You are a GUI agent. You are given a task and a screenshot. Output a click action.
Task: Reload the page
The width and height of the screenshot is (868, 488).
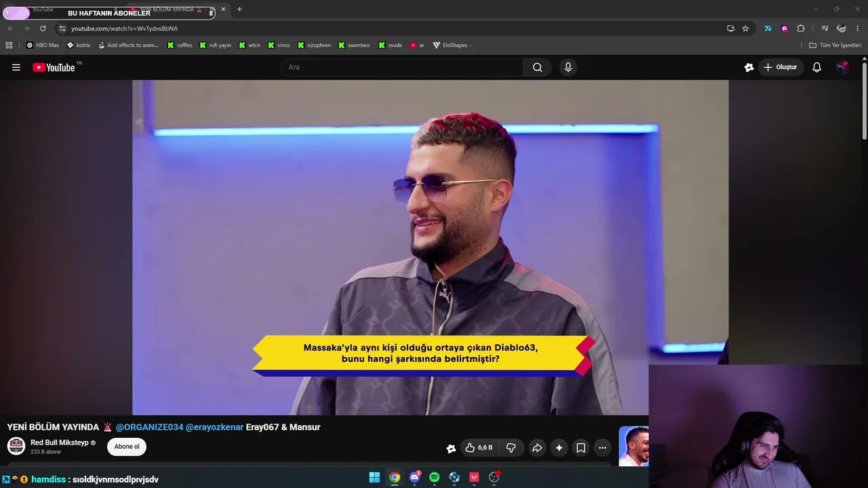(43, 28)
